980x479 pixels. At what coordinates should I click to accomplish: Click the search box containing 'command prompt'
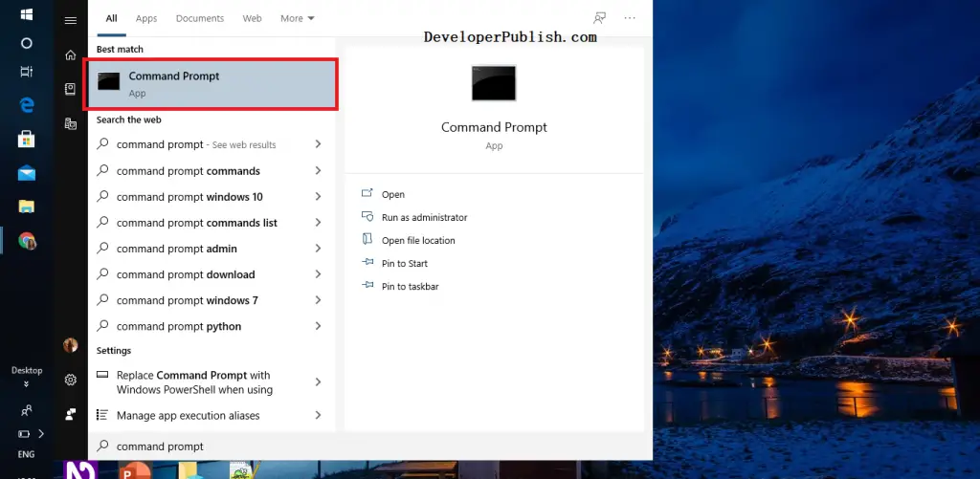coord(370,446)
